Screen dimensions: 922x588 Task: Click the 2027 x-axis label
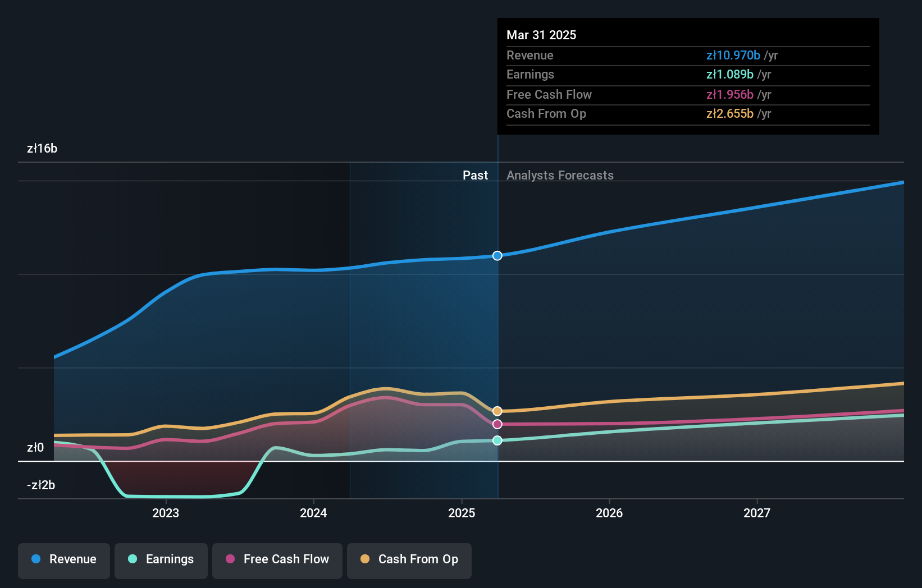click(x=757, y=513)
